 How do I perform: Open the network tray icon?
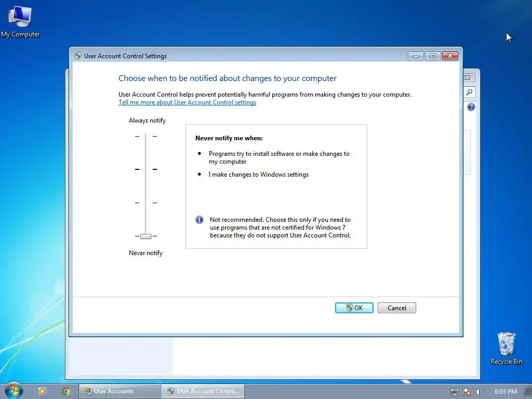(x=454, y=392)
